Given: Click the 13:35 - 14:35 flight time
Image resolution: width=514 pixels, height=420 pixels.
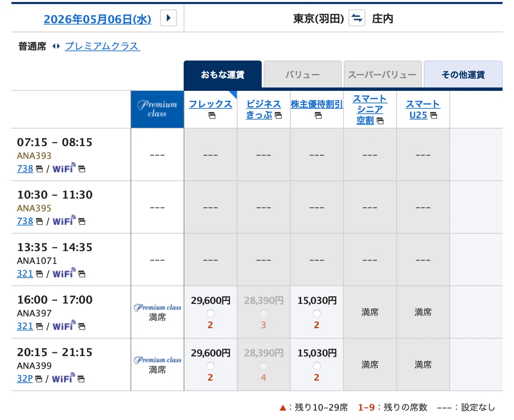Looking at the screenshot, I should tap(55, 247).
